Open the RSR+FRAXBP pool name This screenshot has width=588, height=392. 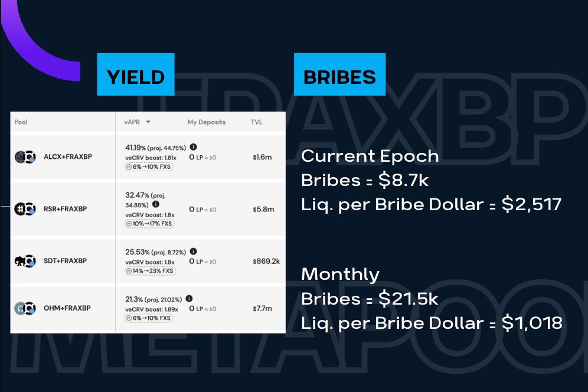pos(66,209)
